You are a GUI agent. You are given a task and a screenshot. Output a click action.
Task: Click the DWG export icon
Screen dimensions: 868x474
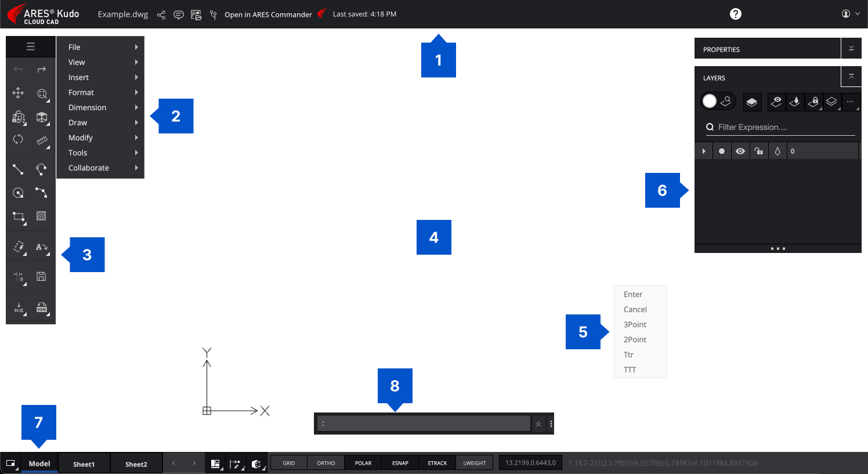pos(19,307)
